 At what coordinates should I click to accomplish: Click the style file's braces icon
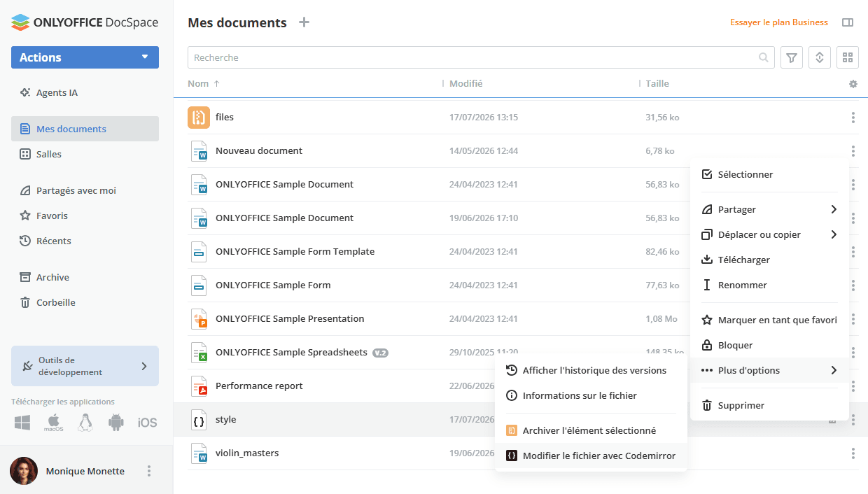pos(199,420)
